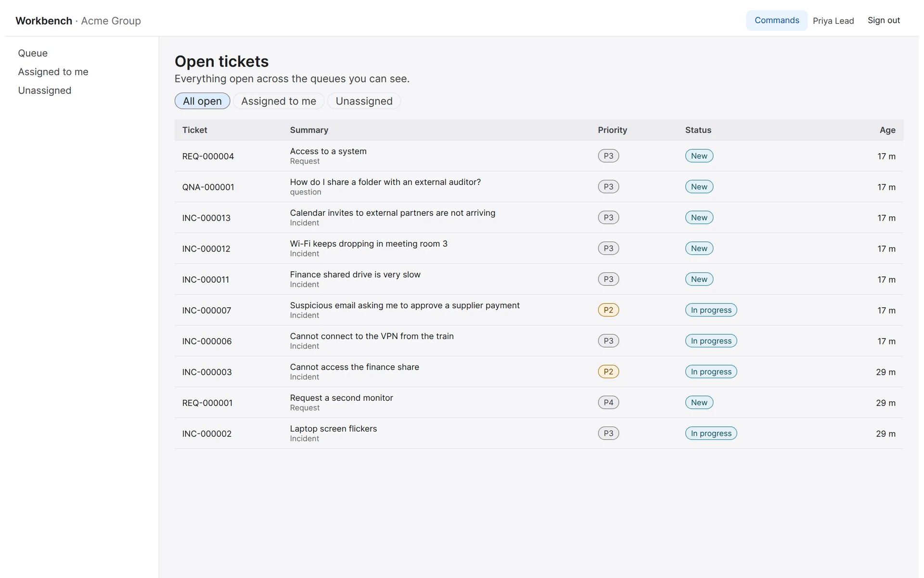Select the Assigned to me filter tab

point(278,101)
